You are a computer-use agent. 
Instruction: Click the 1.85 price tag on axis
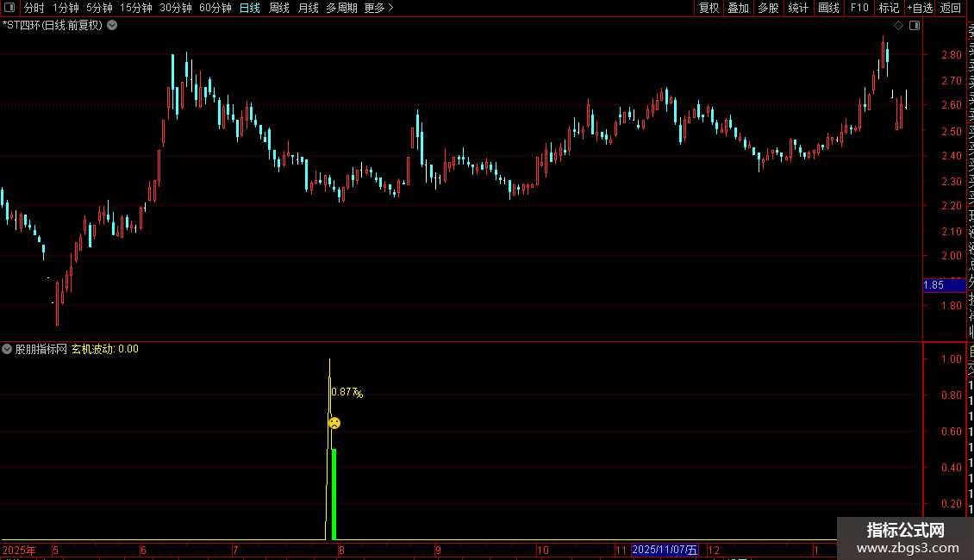tap(944, 285)
